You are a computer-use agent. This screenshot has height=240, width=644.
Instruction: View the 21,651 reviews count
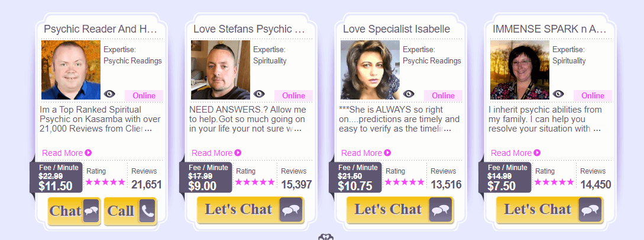point(147,184)
